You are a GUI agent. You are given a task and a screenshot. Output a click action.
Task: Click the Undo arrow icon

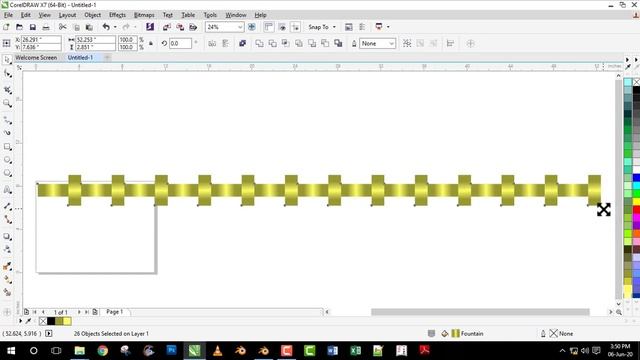click(106, 27)
